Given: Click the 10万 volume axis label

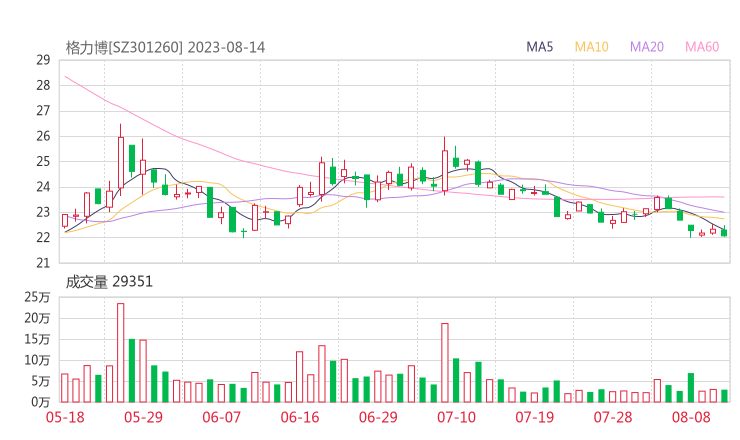Looking at the screenshot, I should [x=37, y=360].
